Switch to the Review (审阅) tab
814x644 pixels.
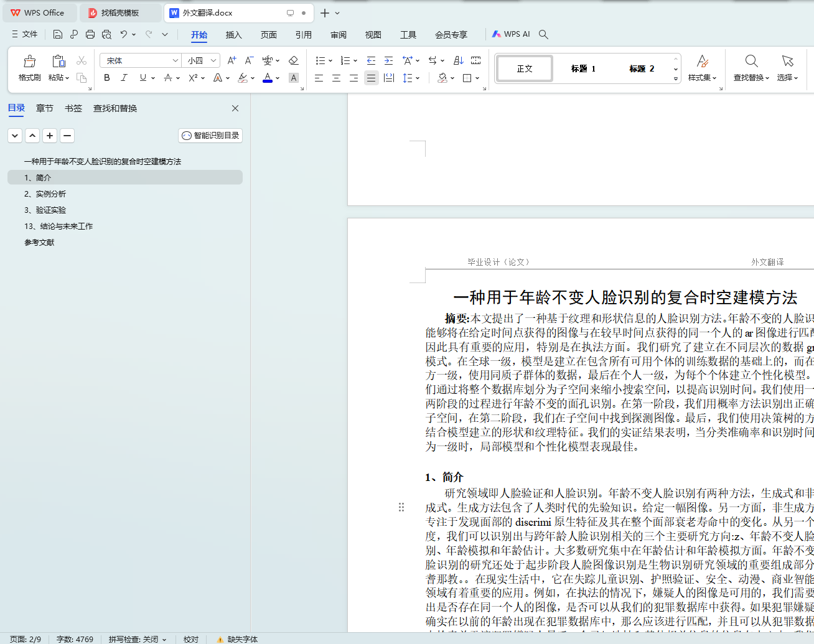339,35
